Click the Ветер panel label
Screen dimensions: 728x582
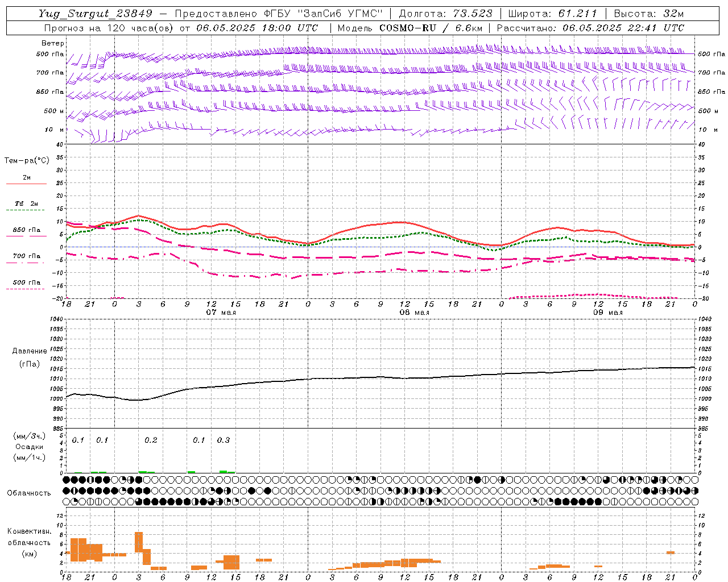[53, 43]
